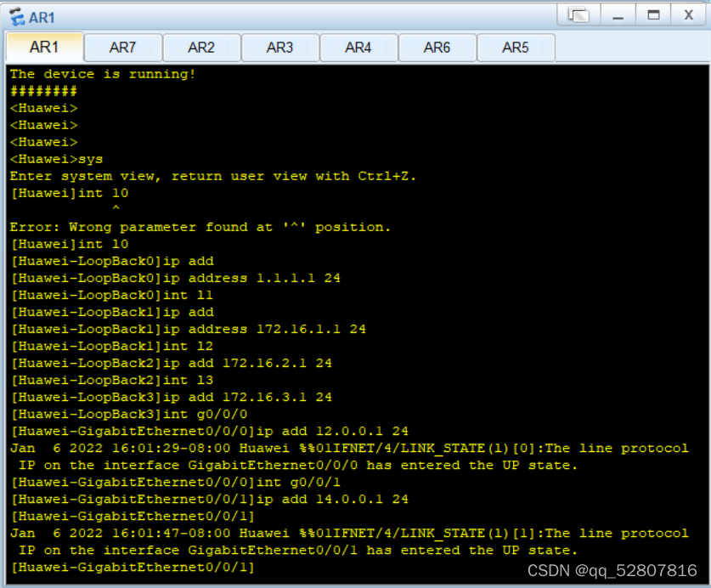
Task: Switch to the AR1 tab
Action: (44, 48)
